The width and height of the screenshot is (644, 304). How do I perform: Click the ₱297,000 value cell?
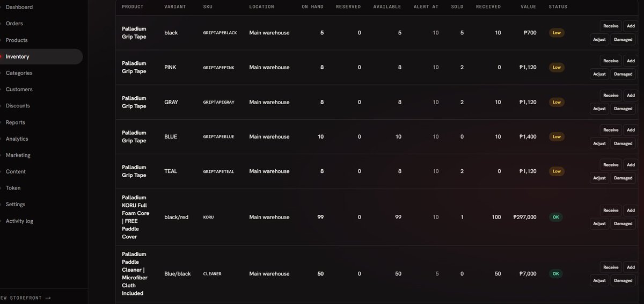pyautogui.click(x=524, y=217)
